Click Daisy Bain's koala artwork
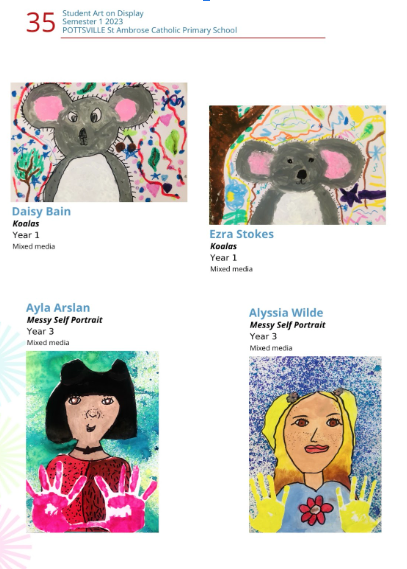Image resolution: width=407 pixels, height=569 pixels. coord(99,142)
